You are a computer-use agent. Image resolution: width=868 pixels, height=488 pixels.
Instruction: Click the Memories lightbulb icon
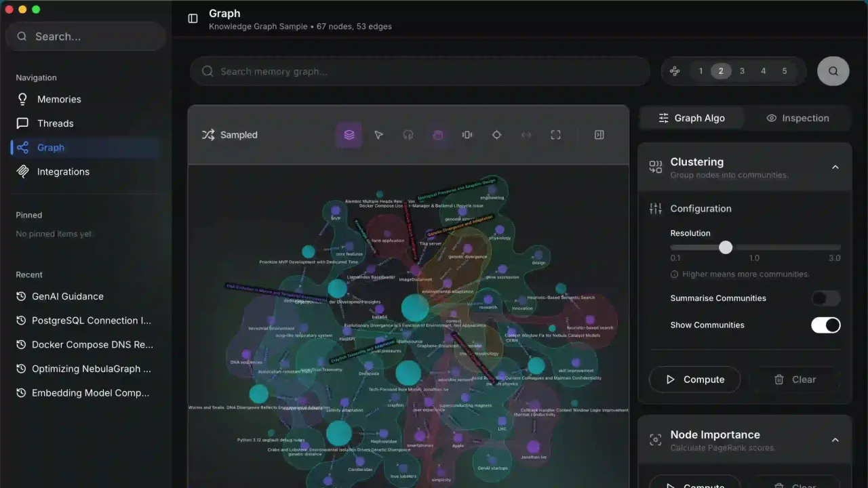click(x=23, y=99)
